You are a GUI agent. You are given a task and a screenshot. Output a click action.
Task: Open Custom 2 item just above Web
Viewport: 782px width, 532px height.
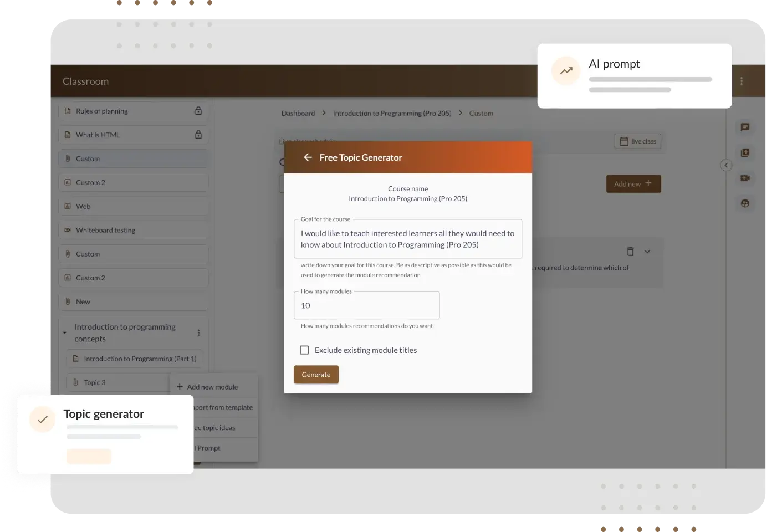click(134, 182)
